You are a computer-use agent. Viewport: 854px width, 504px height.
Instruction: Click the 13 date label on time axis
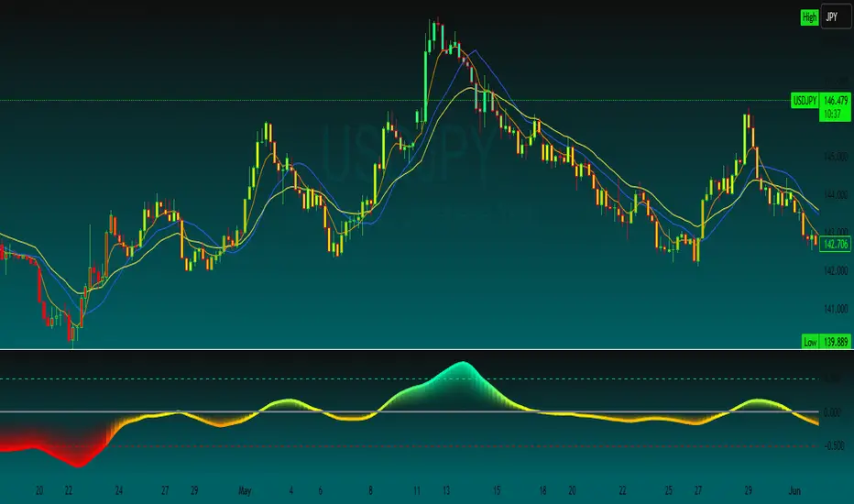click(x=446, y=491)
